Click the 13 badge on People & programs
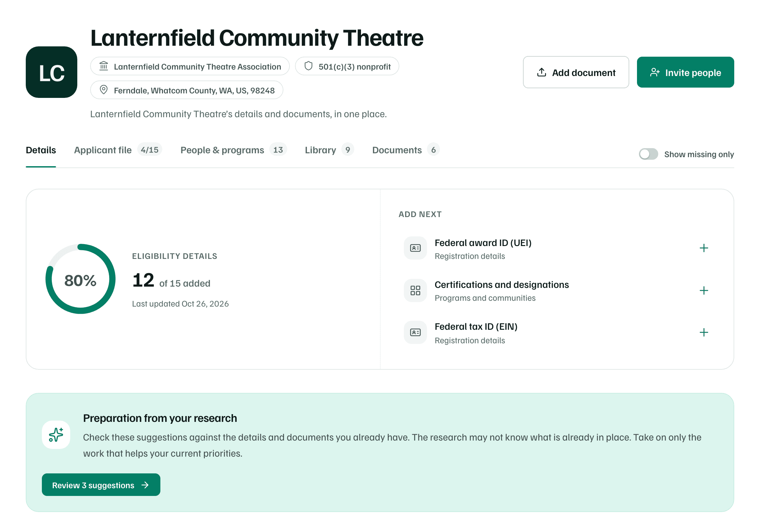This screenshot has height=532, width=760. tap(278, 150)
